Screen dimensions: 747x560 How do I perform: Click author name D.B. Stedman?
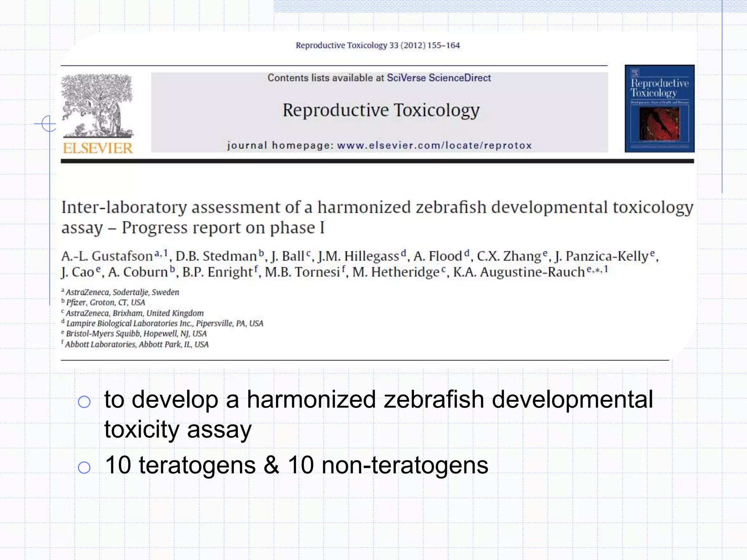pos(216,256)
